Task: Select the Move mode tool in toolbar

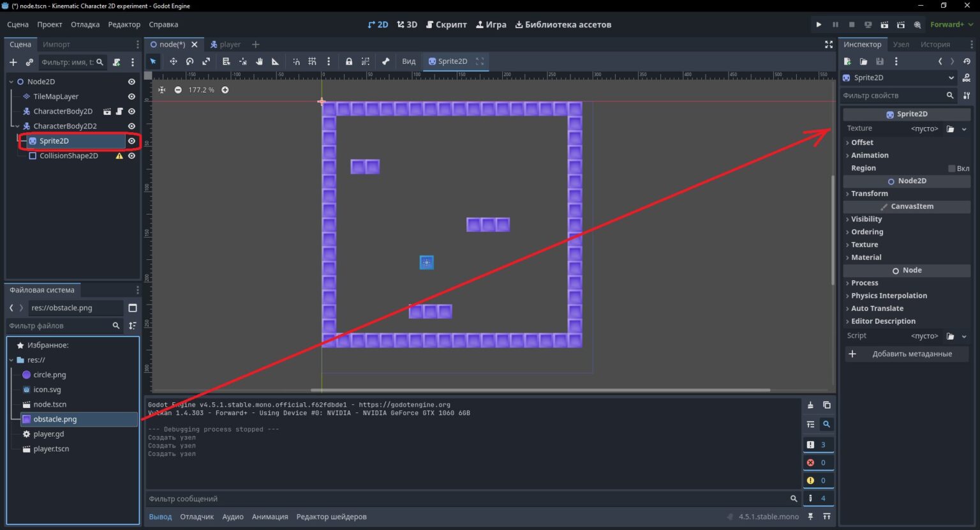Action: pos(173,61)
